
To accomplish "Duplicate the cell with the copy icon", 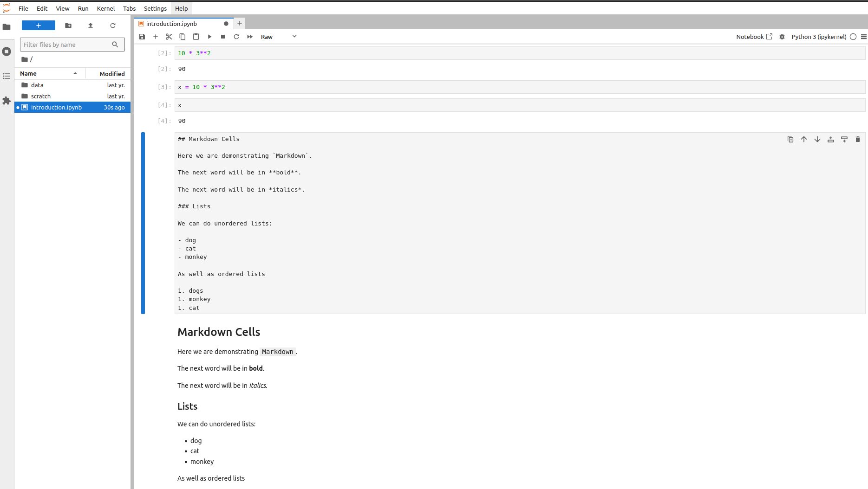I will point(790,139).
